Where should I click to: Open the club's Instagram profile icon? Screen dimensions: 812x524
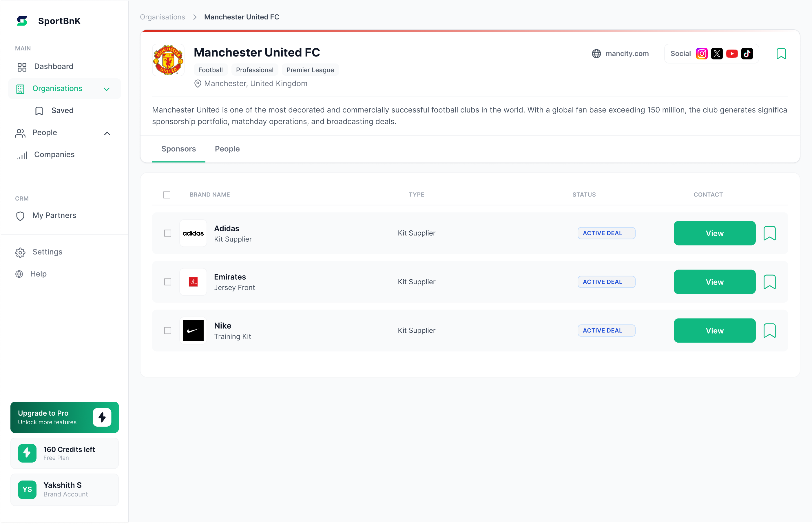point(702,54)
